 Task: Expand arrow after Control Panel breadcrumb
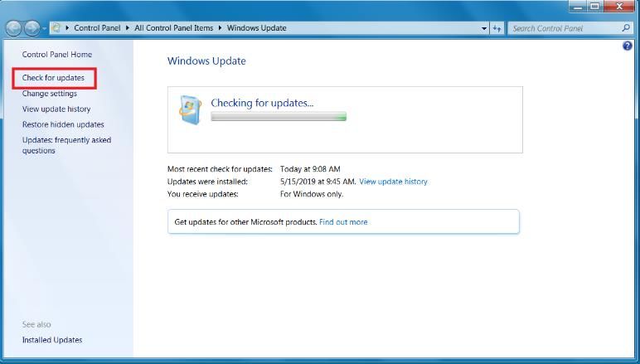click(x=128, y=27)
